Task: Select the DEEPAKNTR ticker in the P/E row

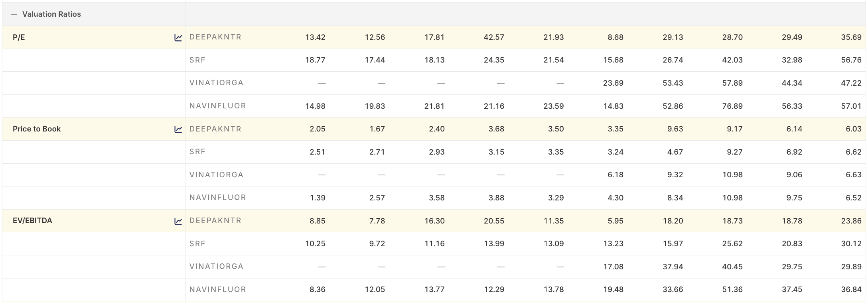Action: point(215,37)
